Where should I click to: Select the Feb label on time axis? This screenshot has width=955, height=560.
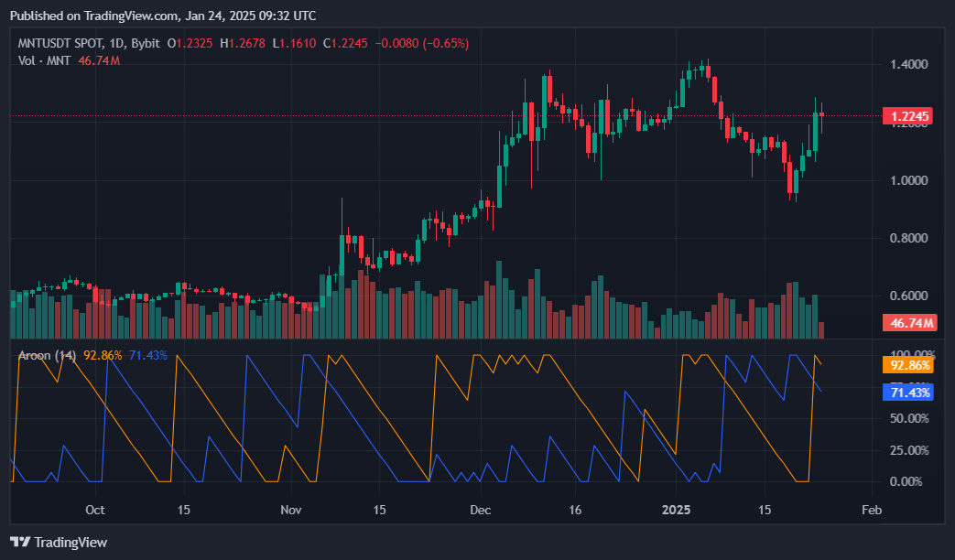click(x=871, y=510)
